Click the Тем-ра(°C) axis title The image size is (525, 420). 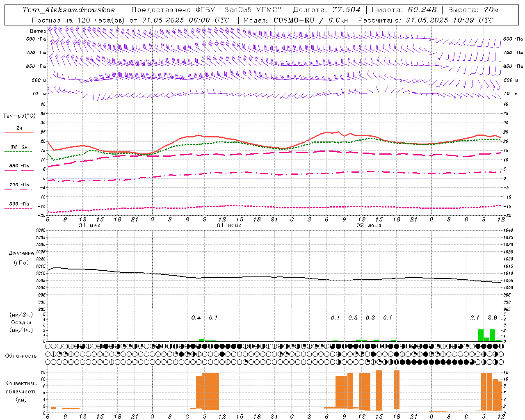(19, 116)
